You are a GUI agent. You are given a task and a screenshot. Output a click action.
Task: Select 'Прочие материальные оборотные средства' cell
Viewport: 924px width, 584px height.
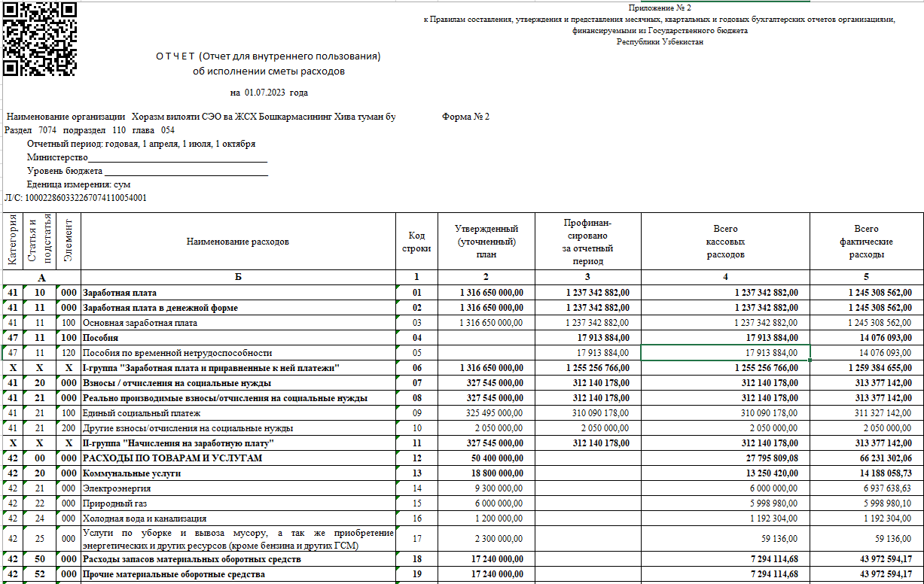pyautogui.click(x=238, y=574)
